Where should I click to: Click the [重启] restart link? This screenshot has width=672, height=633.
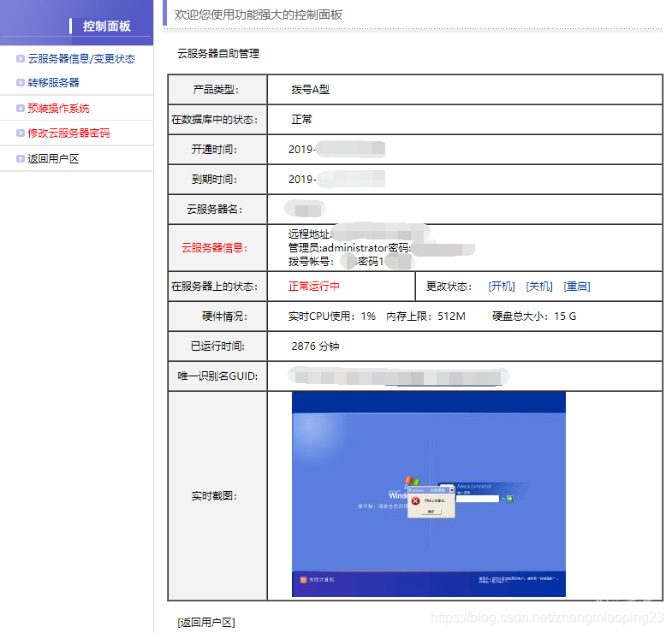[x=577, y=286]
